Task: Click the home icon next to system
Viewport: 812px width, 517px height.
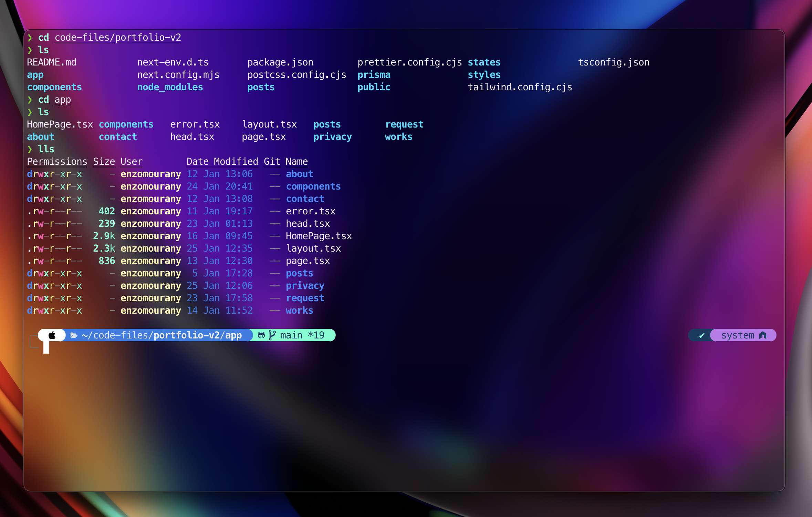Action: pos(763,335)
